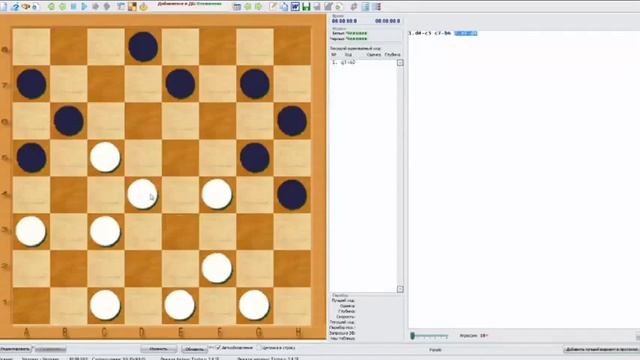Click the green Черные player name
Image resolution: width=640 pixels, height=360 pixels.
[356, 39]
